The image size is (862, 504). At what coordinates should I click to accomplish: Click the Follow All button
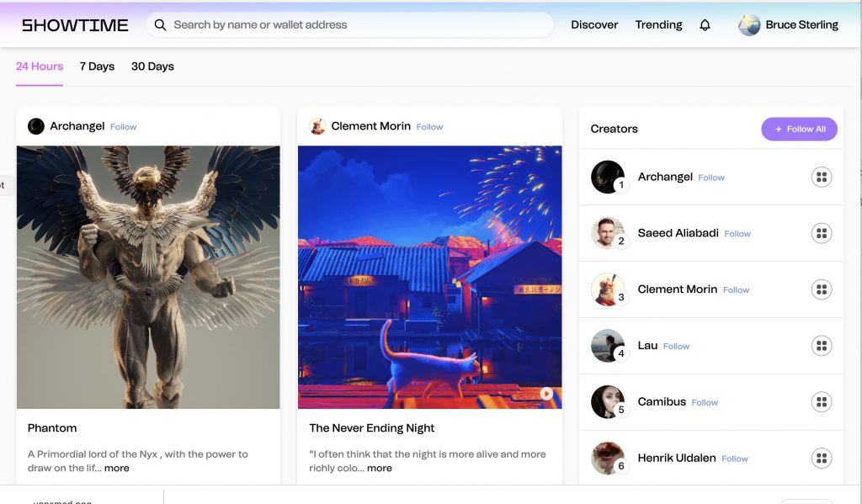[x=800, y=130]
